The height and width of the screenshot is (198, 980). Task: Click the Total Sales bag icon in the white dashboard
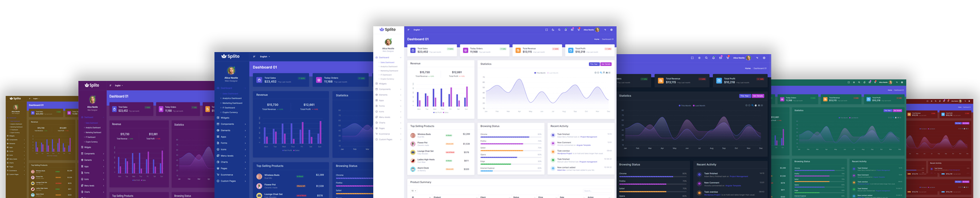click(412, 51)
